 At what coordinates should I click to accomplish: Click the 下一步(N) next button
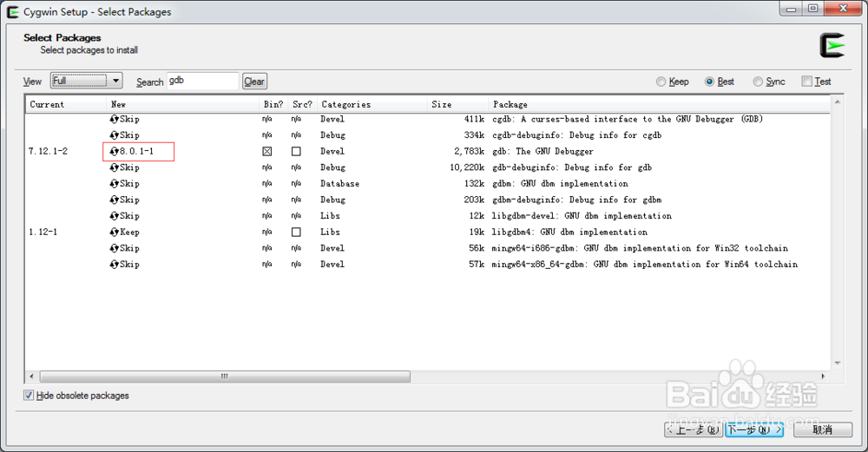(x=754, y=429)
